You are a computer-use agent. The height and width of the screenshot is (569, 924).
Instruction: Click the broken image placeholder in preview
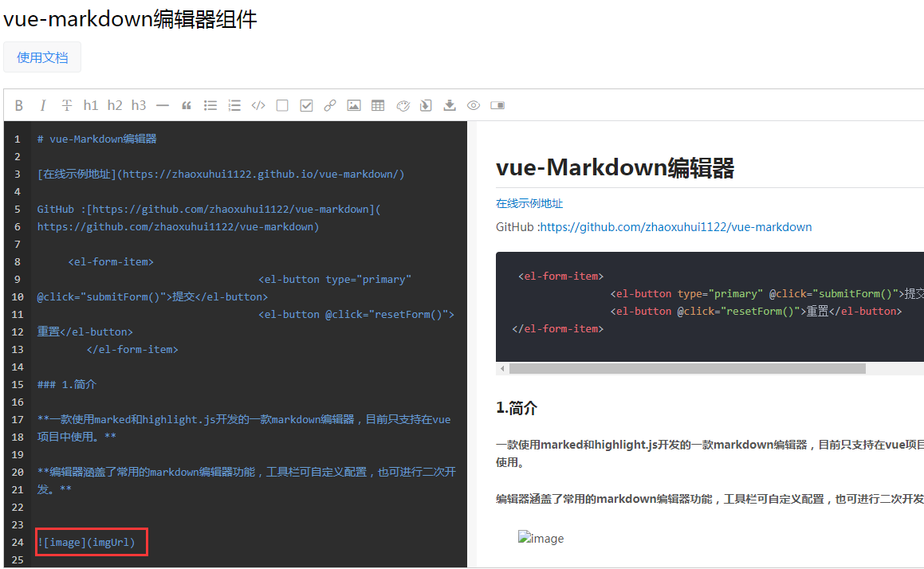541,538
